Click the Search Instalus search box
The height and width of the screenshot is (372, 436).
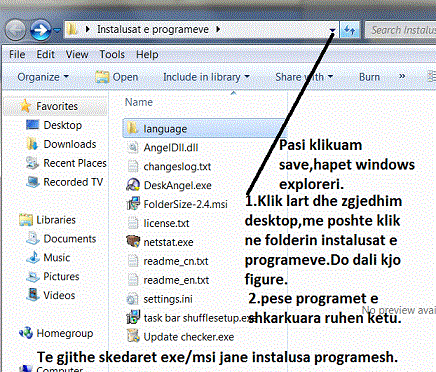click(401, 30)
